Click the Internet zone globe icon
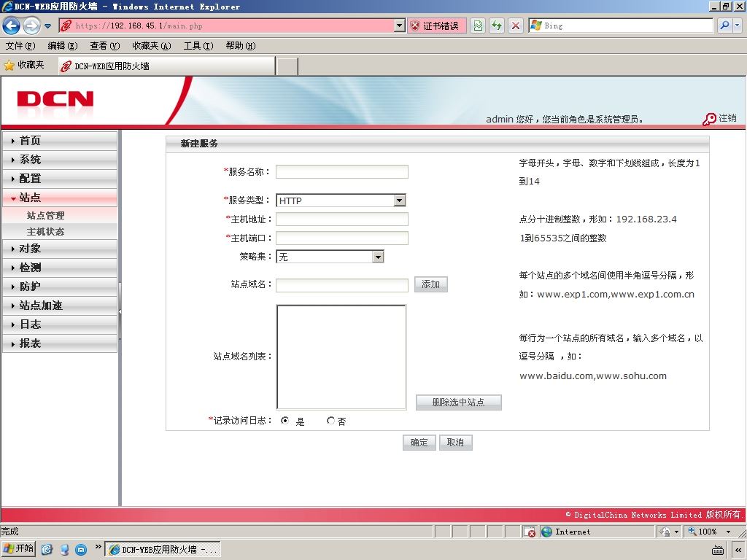Screen dimensions: 747x560 tap(547, 532)
